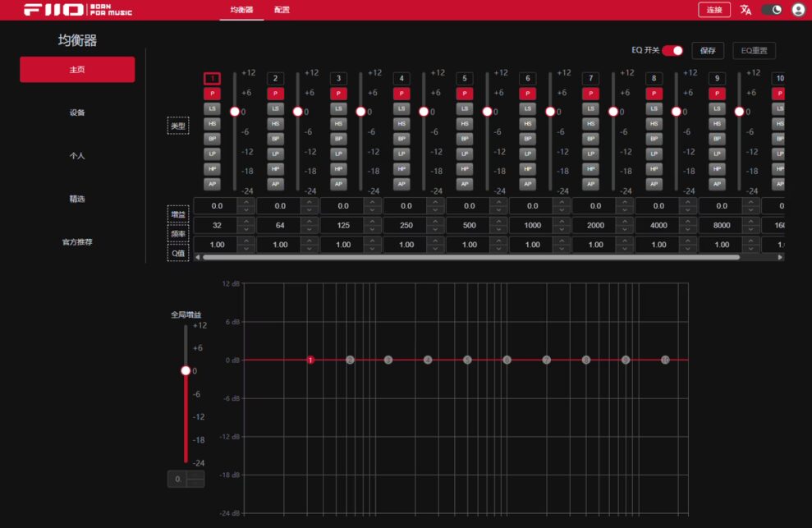This screenshot has height=528, width=812.
Task: Select BP filter type for band 5
Action: (x=465, y=139)
